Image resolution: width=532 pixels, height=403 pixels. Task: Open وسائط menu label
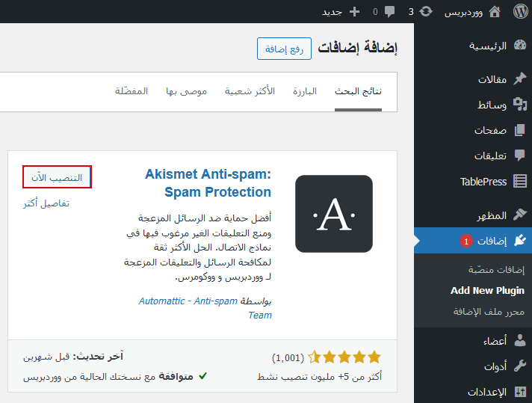click(x=492, y=105)
